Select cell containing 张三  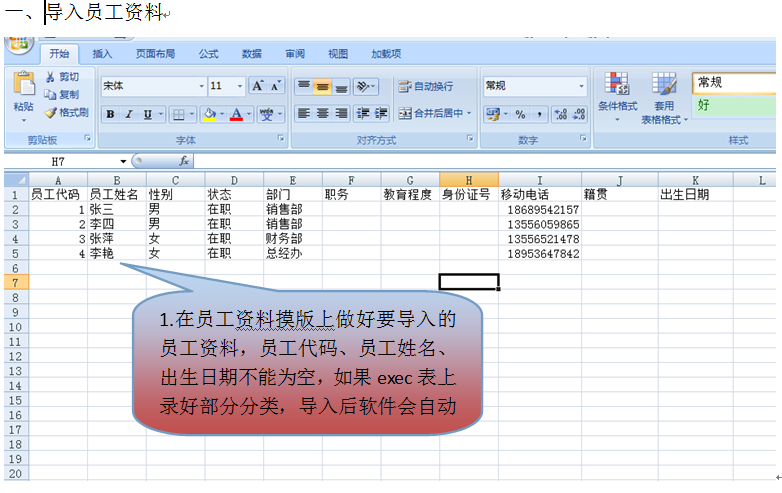117,209
